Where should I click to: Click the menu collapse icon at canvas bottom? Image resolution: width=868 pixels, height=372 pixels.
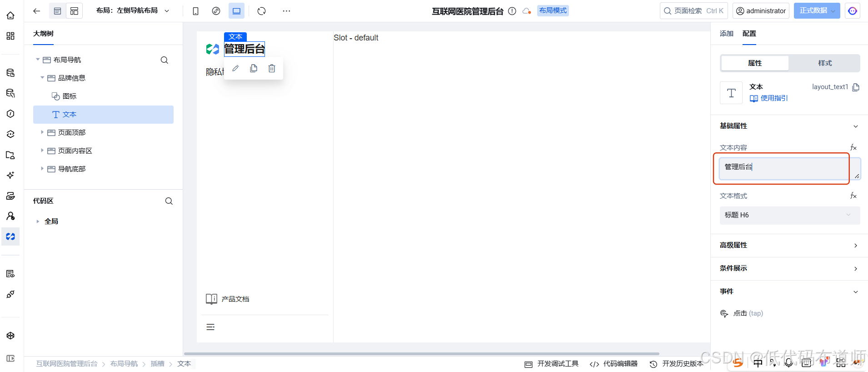click(x=210, y=327)
